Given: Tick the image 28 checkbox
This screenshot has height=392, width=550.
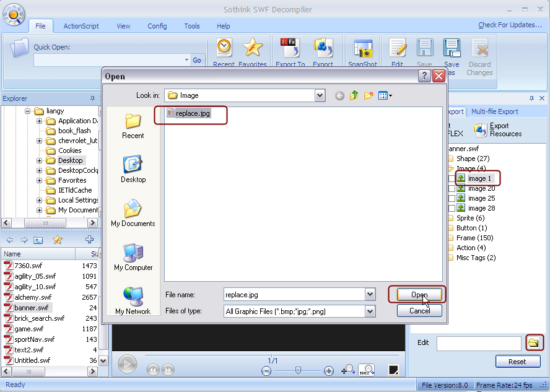Looking at the screenshot, I should [x=452, y=208].
